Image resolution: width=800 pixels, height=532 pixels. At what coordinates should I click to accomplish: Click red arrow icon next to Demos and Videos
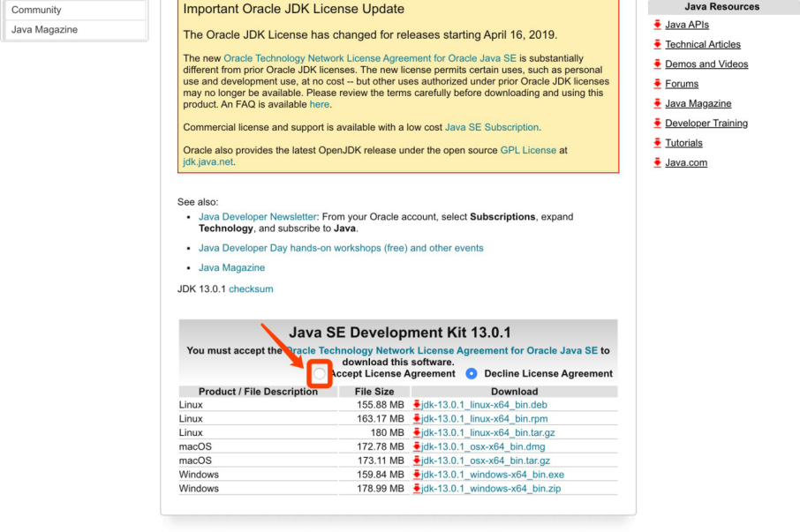point(657,64)
